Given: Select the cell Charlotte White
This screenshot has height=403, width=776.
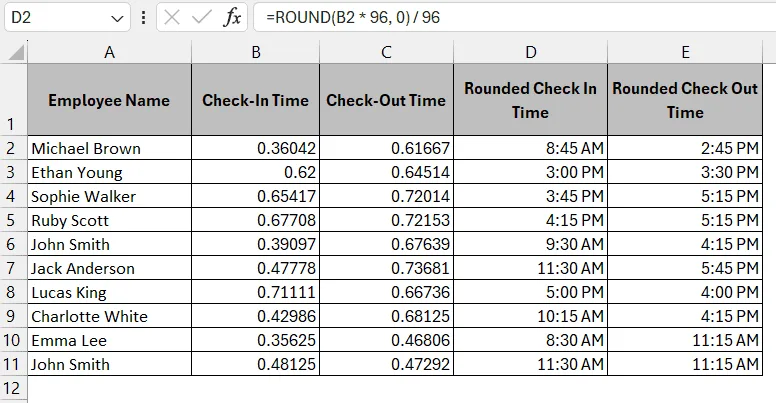Looking at the screenshot, I should 109,316.
